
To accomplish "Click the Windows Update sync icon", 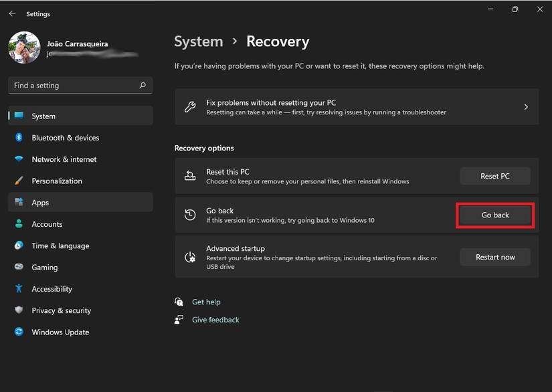I will pyautogui.click(x=19, y=332).
